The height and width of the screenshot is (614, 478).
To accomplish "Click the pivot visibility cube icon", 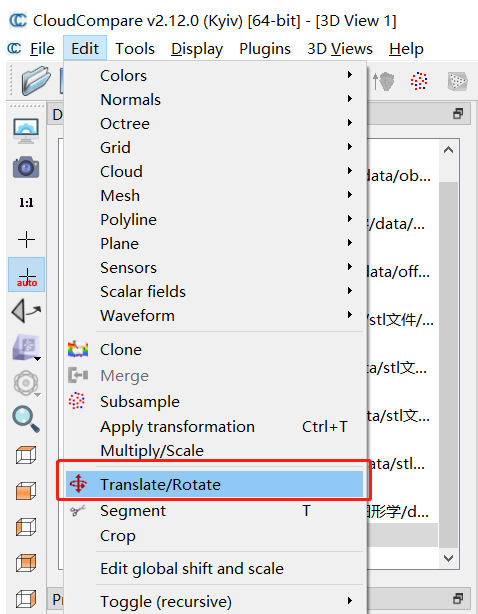I will [x=26, y=347].
